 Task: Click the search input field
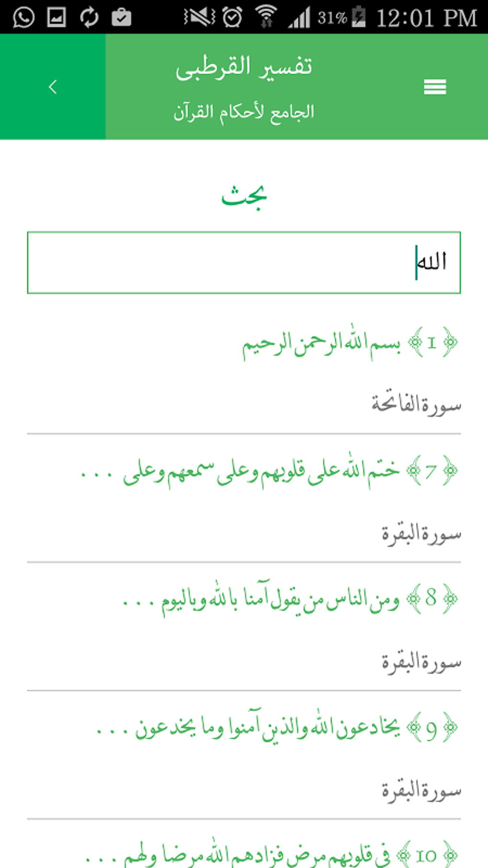pos(244,262)
